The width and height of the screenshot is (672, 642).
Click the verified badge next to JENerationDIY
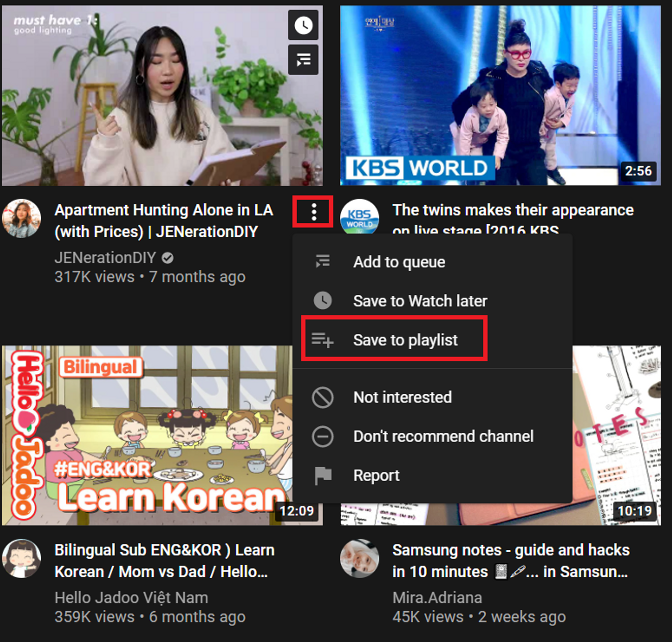pos(167,257)
